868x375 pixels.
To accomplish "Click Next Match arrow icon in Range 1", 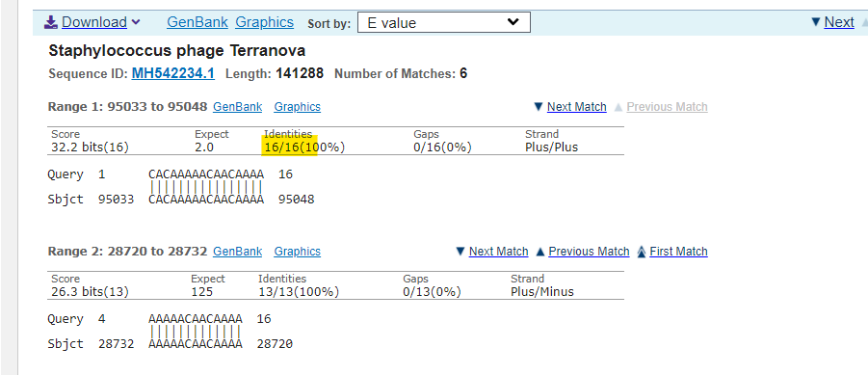I will tap(538, 107).
